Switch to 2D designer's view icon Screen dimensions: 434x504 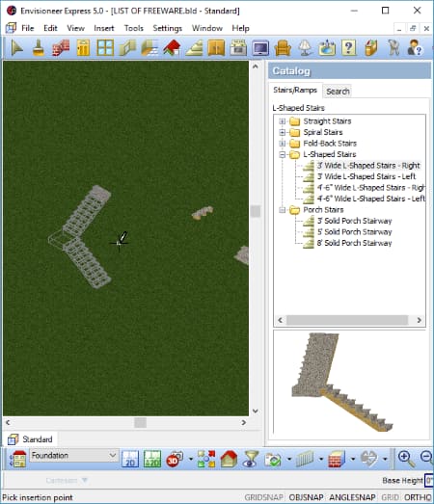point(152,459)
